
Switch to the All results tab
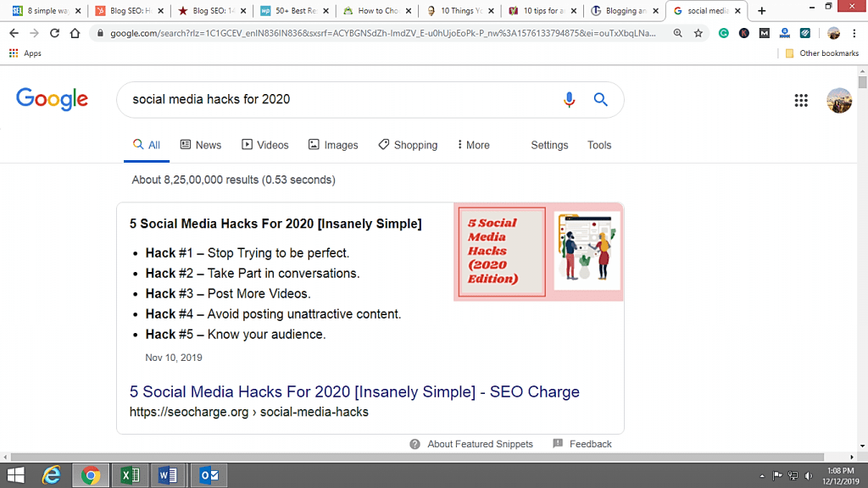146,145
